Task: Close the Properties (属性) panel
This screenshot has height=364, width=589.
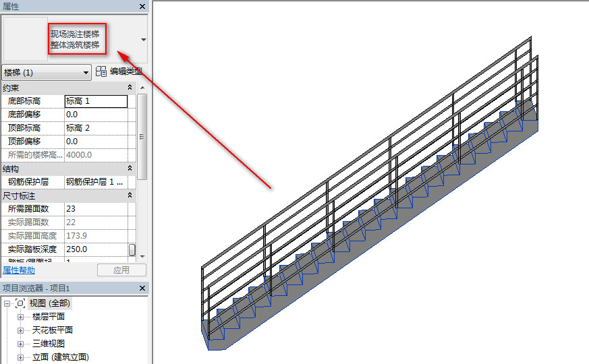Action: [x=142, y=6]
